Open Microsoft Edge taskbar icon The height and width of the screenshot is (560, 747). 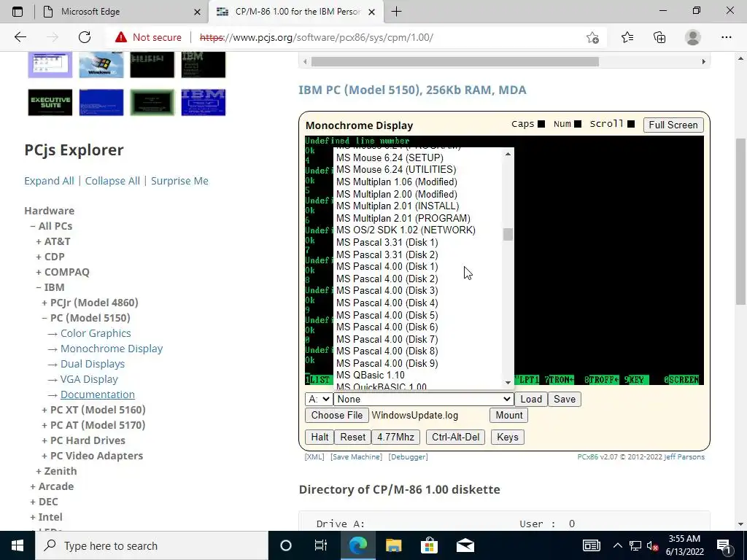click(x=357, y=545)
